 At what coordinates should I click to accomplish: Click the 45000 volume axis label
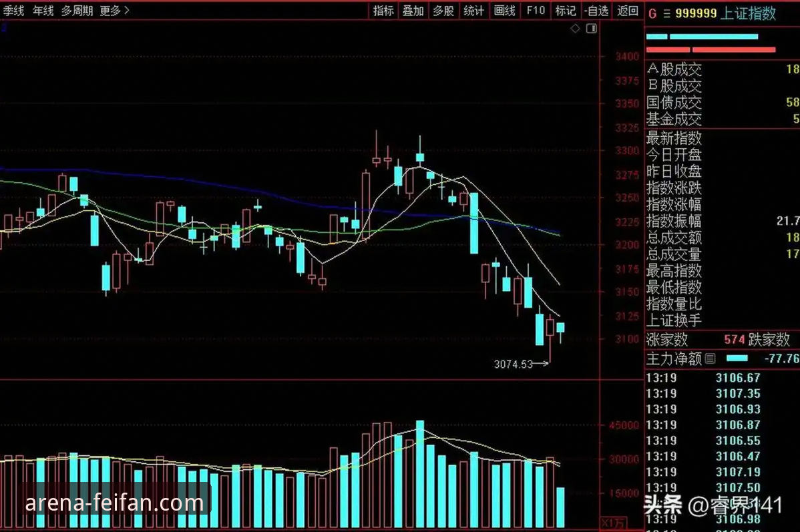624,425
